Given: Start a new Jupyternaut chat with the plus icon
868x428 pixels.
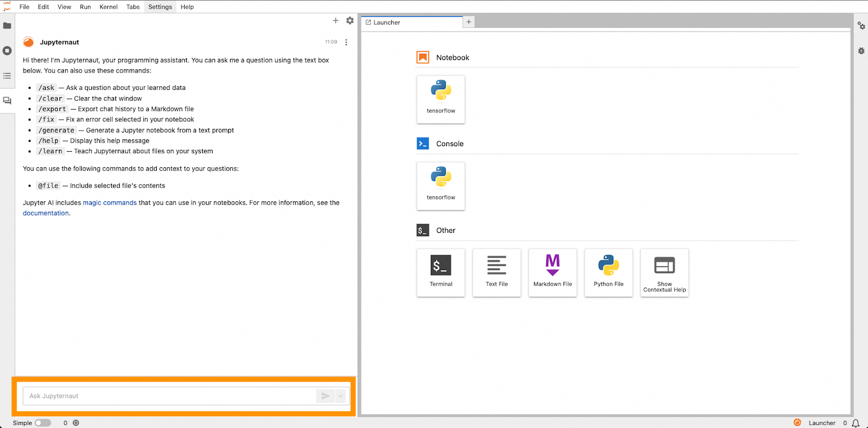Looking at the screenshot, I should tap(335, 20).
